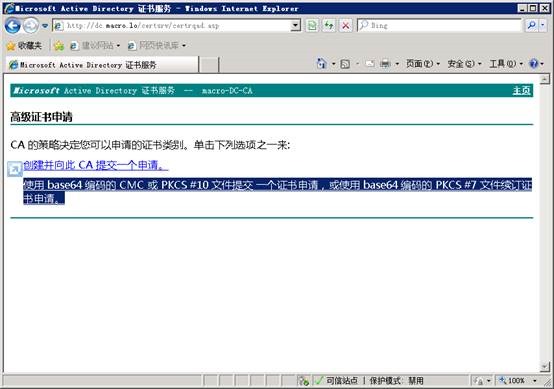Click the vertical scrollbar up arrow
The image size is (554, 389).
[x=545, y=79]
